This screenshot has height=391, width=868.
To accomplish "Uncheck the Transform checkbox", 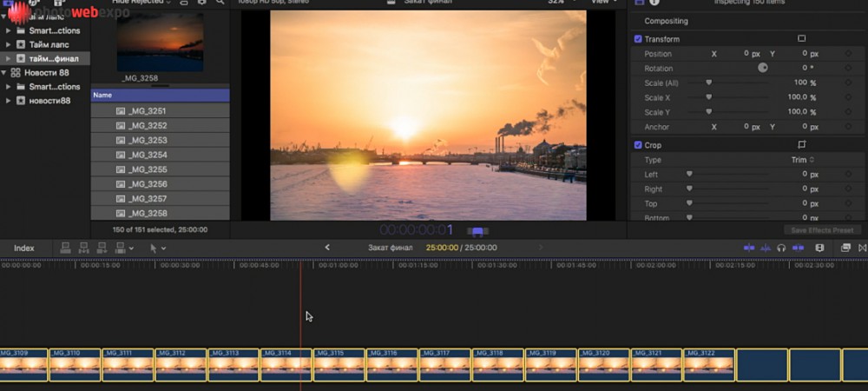I will pyautogui.click(x=638, y=39).
